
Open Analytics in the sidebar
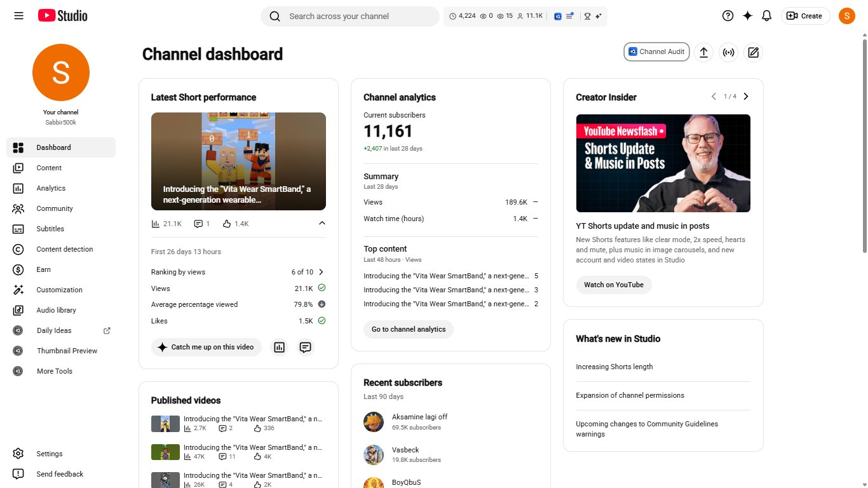[x=61, y=188]
